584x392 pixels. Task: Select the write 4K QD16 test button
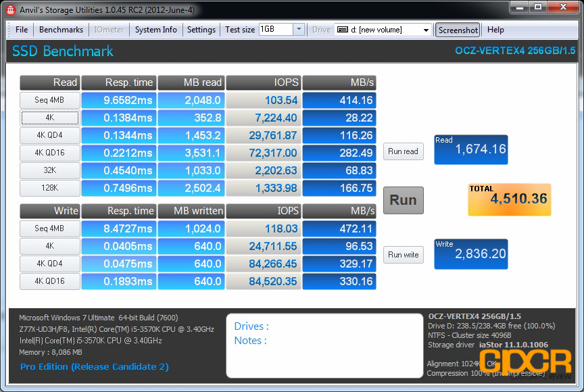[49, 281]
